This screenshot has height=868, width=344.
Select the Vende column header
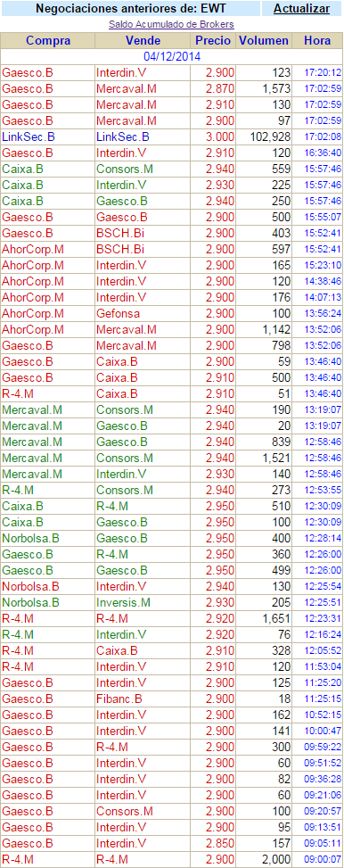(143, 40)
